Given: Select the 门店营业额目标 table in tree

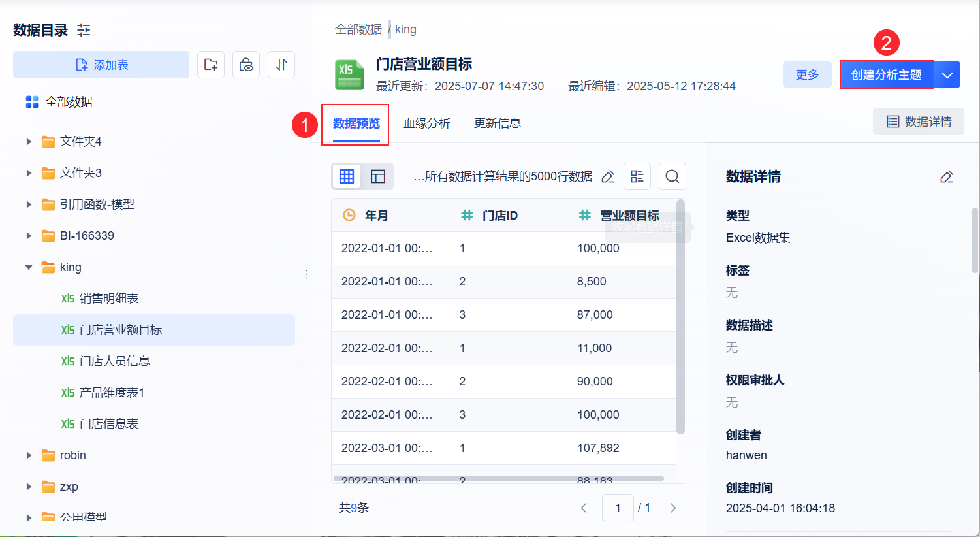Looking at the screenshot, I should click(154, 330).
